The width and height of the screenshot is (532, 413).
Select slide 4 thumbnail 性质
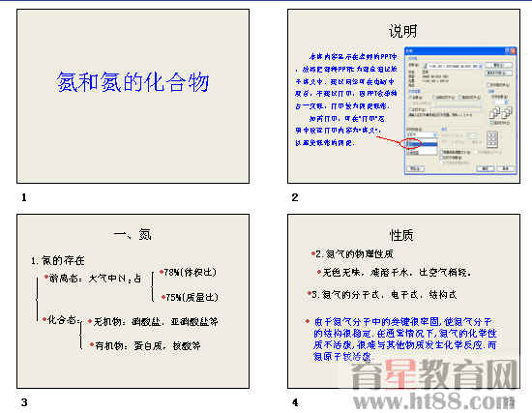click(x=403, y=301)
